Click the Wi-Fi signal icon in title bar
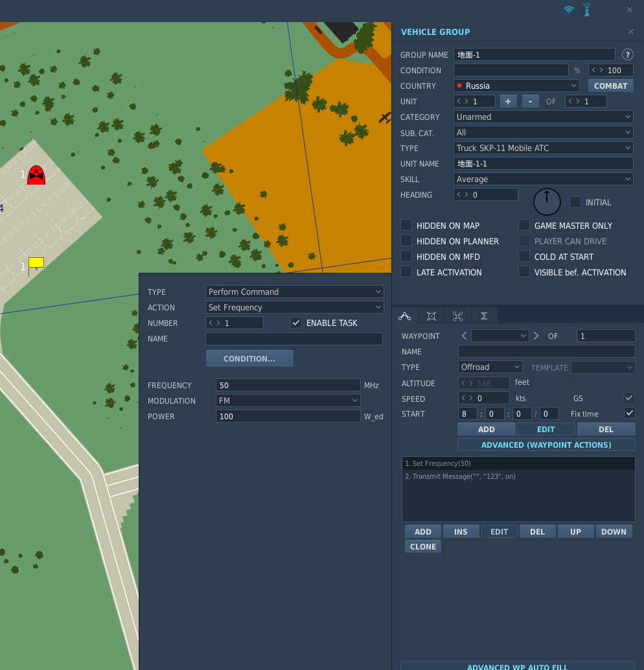 tap(568, 10)
